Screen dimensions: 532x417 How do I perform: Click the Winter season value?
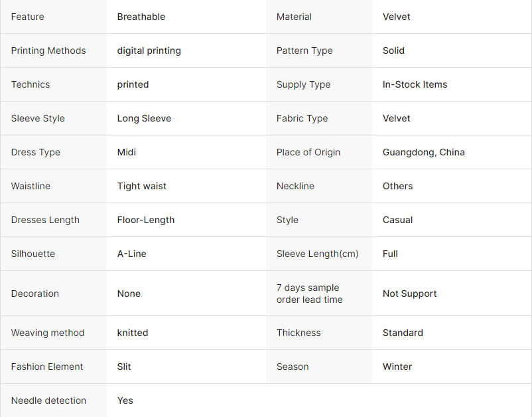pyautogui.click(x=397, y=367)
